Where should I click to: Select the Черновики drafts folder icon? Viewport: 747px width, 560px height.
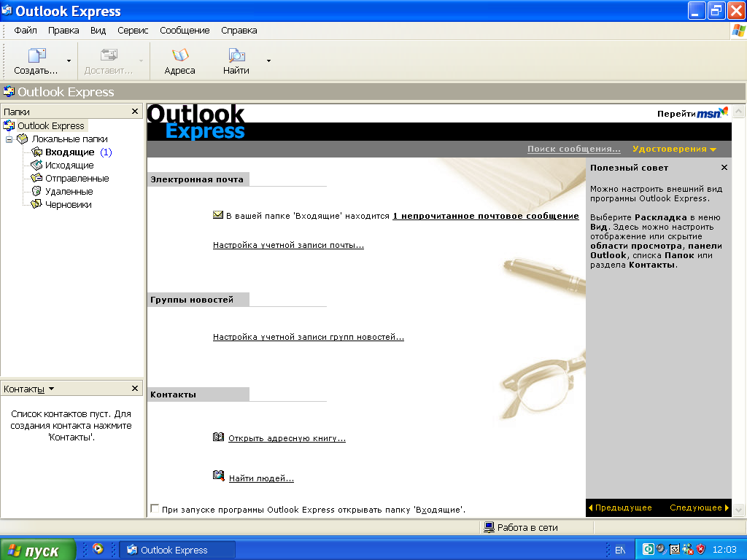click(36, 204)
